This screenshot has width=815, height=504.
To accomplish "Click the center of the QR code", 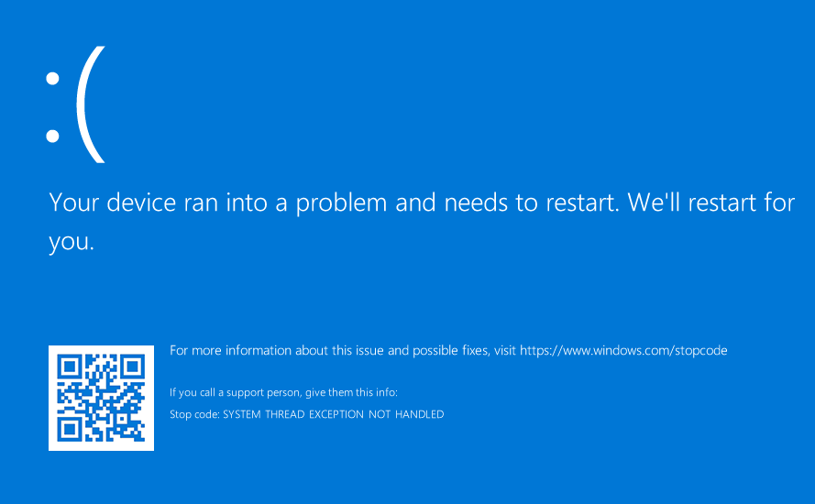I will 101,398.
